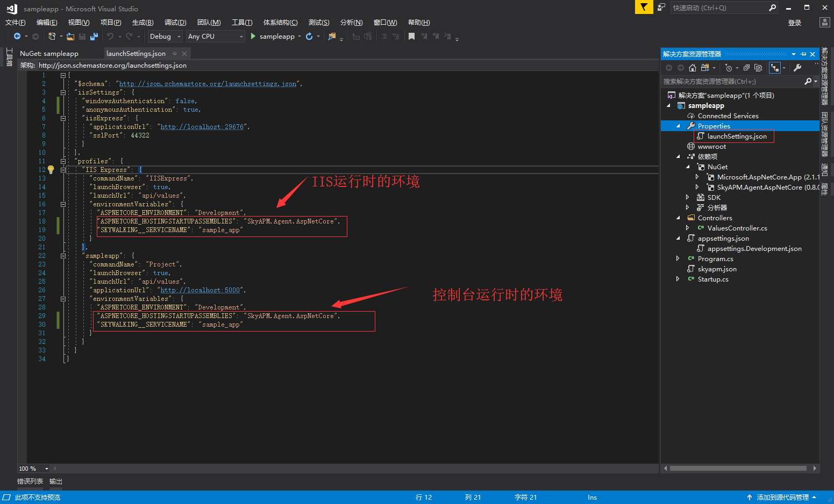Collapse the profiles code block on line 11

[x=63, y=161]
